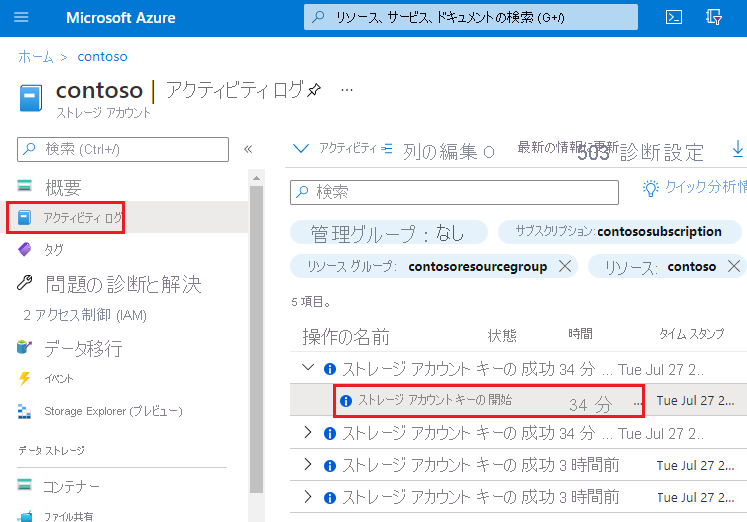
Task: Remove the contosoresourcegroup filter with X
Action: [565, 266]
